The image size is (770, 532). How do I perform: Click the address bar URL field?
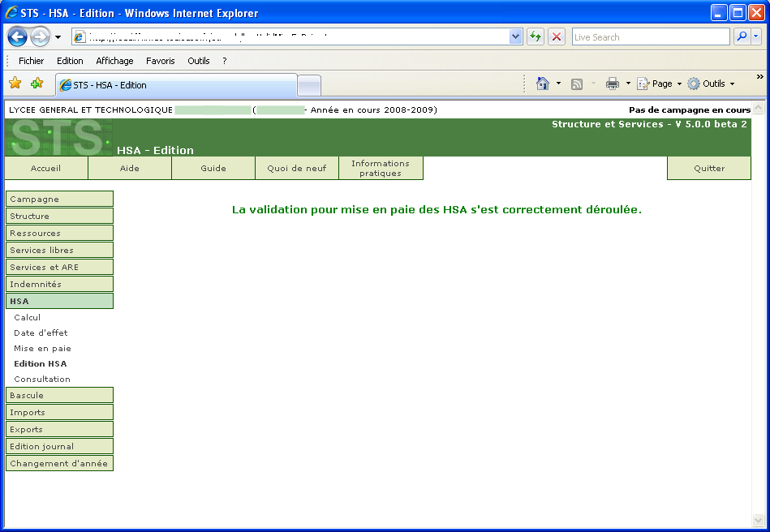coord(290,36)
